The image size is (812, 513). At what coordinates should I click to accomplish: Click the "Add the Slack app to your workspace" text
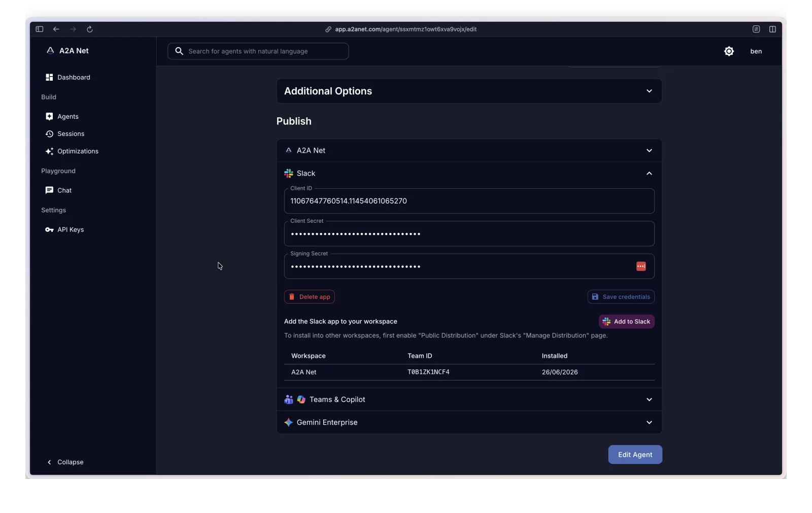(341, 322)
